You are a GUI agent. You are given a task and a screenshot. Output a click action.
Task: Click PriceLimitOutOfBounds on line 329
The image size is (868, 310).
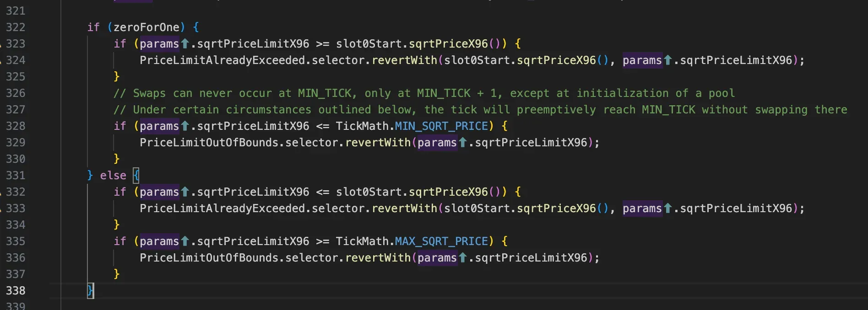click(209, 143)
